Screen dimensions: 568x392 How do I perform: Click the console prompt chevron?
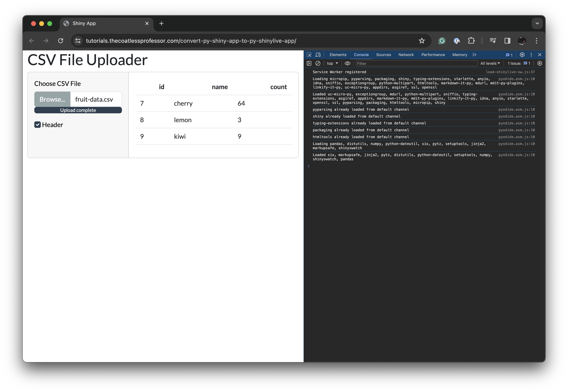308,166
